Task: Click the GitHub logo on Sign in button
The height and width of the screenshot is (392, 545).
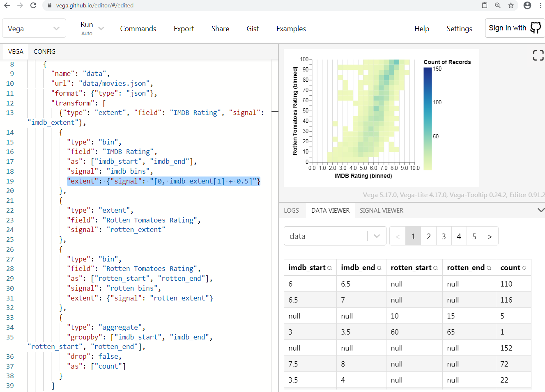Action: pyautogui.click(x=535, y=28)
